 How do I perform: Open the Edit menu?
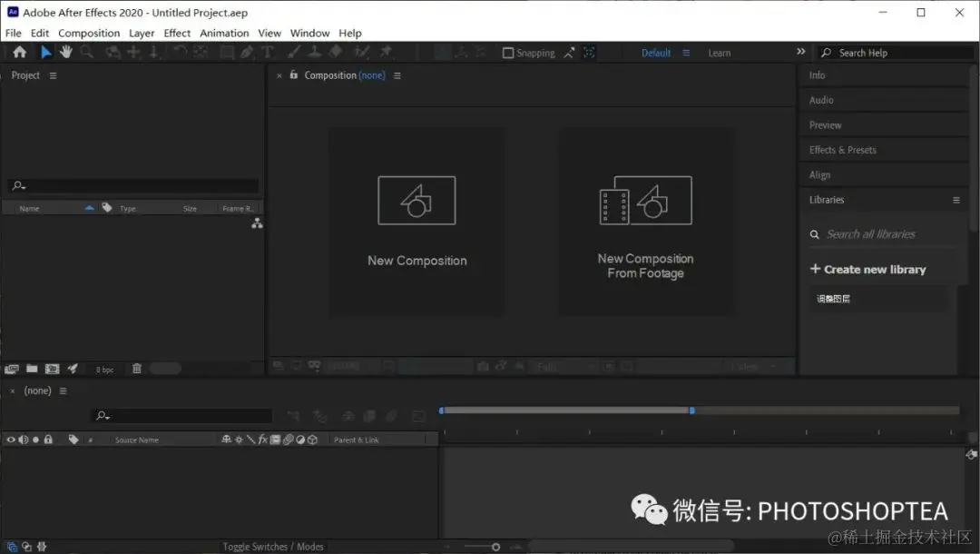(x=39, y=33)
